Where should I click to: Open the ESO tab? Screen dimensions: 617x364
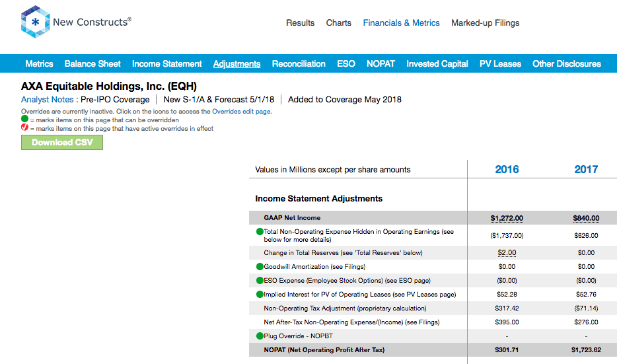[x=346, y=63]
